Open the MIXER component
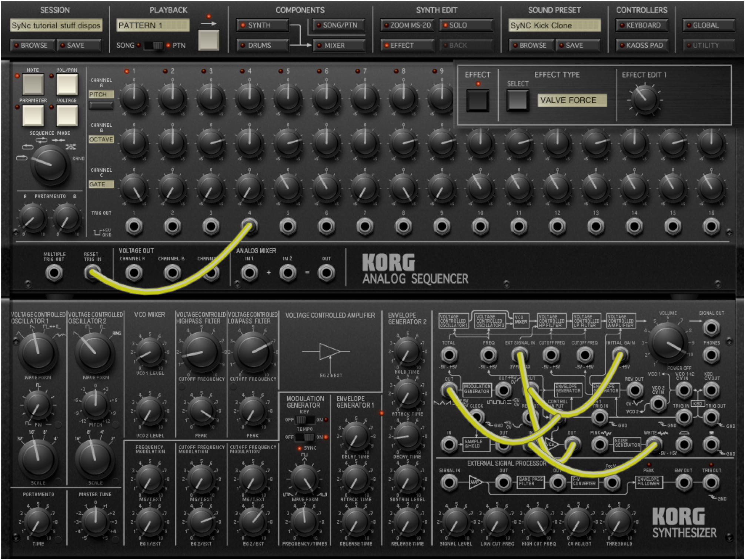 [339, 45]
